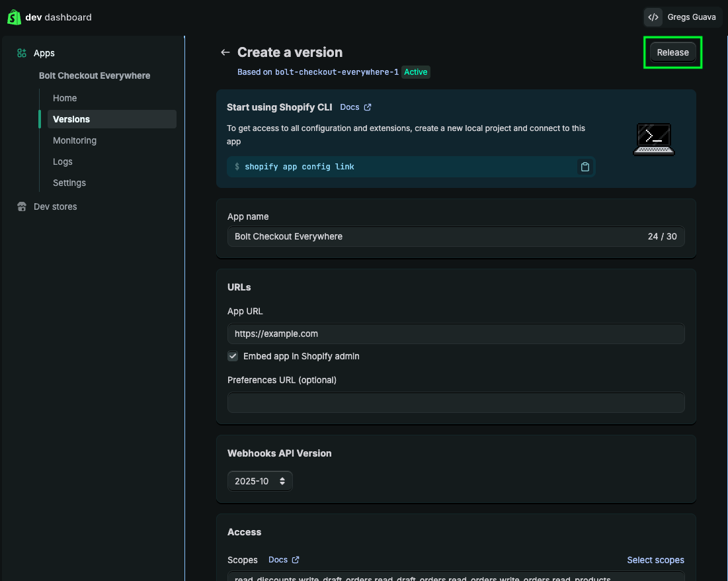
Task: Click the App URL input field
Action: click(x=456, y=334)
